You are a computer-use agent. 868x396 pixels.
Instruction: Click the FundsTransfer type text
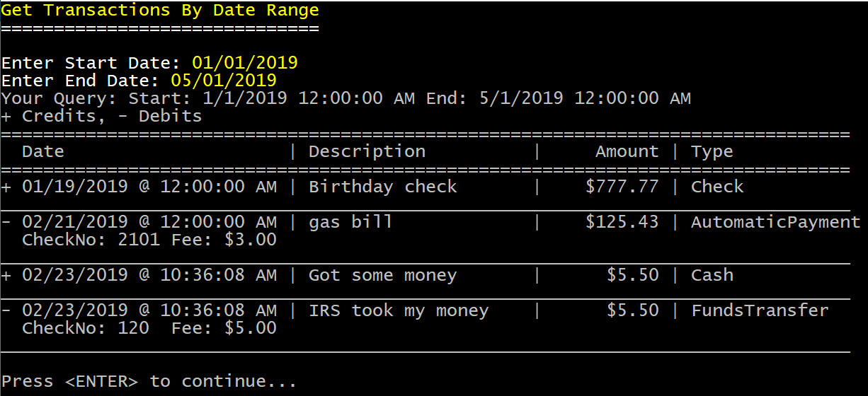[760, 310]
